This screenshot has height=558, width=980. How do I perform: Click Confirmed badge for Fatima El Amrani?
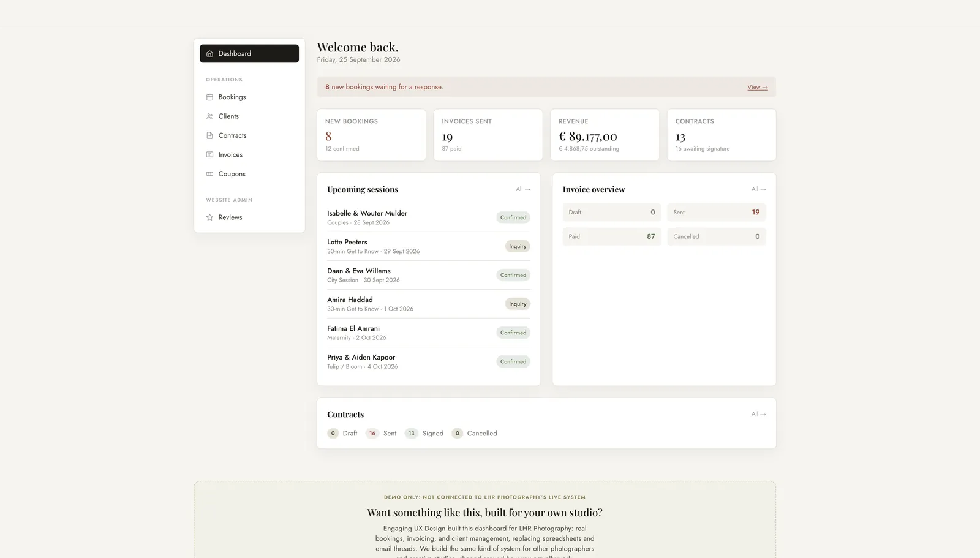click(x=513, y=333)
